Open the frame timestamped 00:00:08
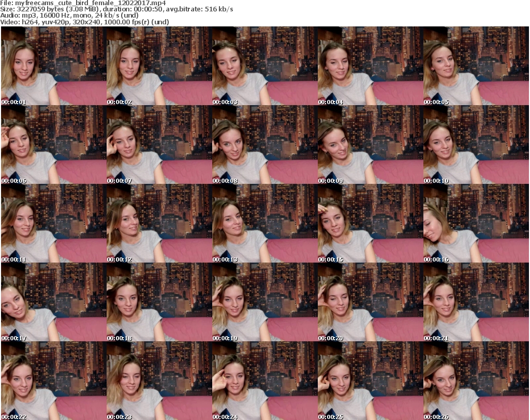The width and height of the screenshot is (530, 420). pyautogui.click(x=264, y=144)
